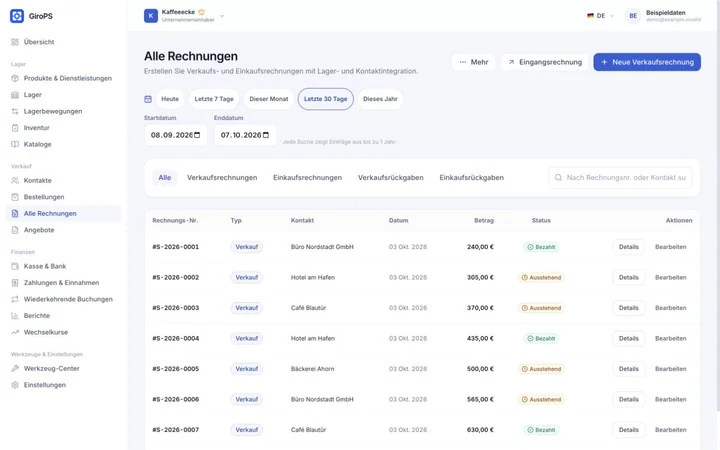Switch to Einkaufsrückgaben tab
Screen dimensions: 720x450
click(472, 178)
